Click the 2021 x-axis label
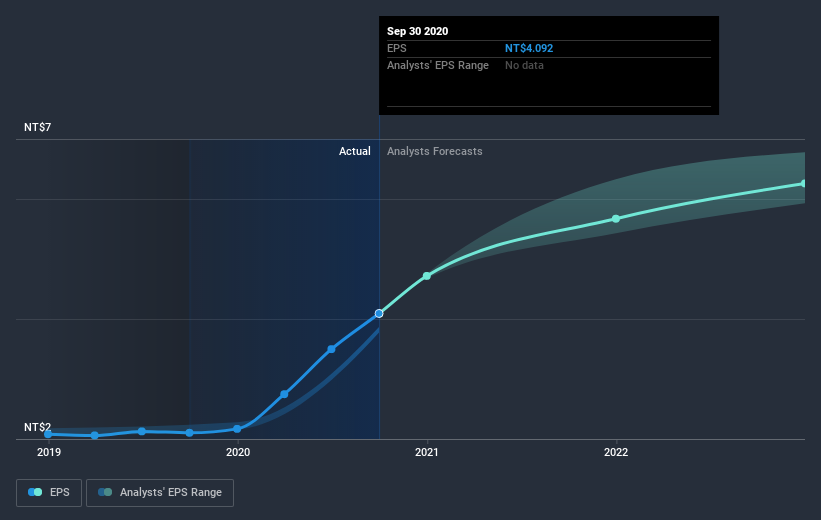 pos(427,452)
